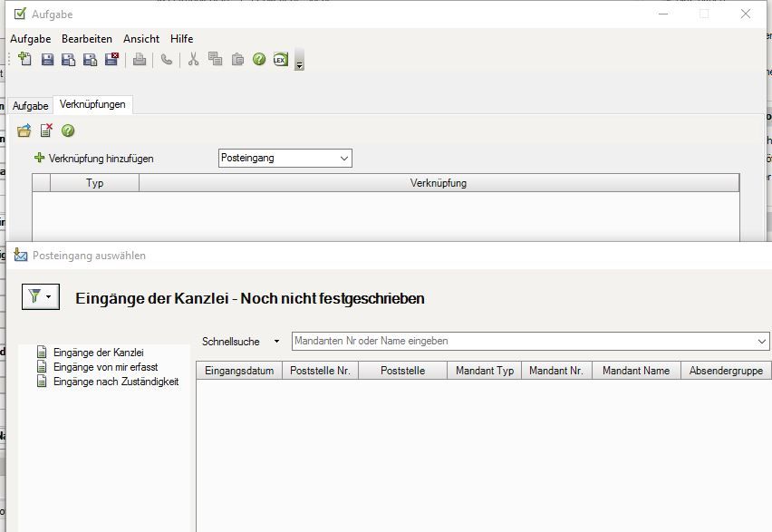
Task: Select Eingänge nach Zuständigkeit
Action: point(115,382)
